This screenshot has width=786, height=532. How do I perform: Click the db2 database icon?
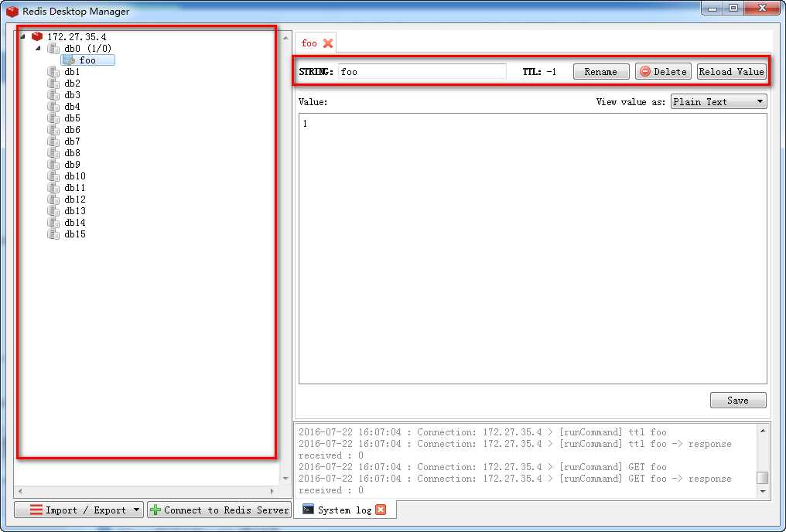pyautogui.click(x=53, y=84)
